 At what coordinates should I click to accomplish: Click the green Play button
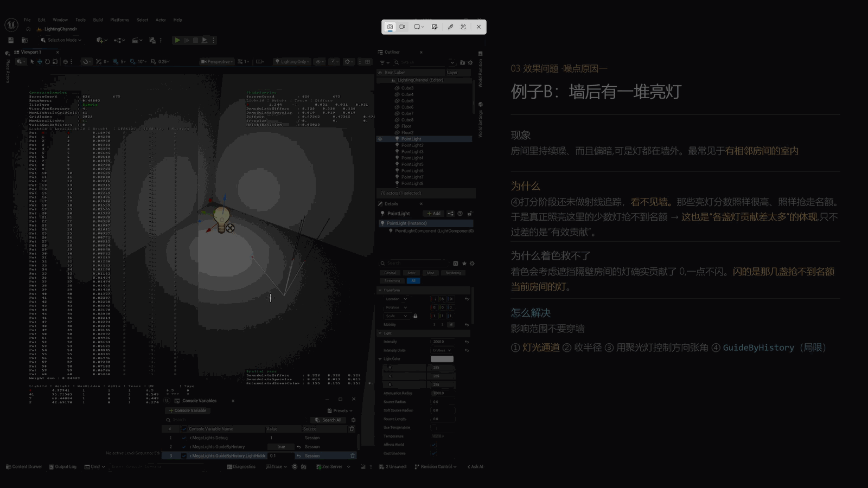pyautogui.click(x=177, y=40)
